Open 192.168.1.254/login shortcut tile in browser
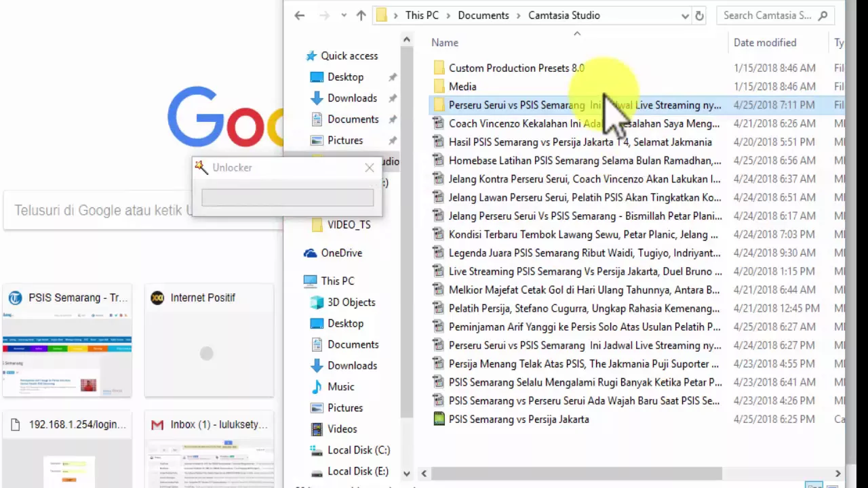This screenshot has width=868, height=488. (67, 449)
